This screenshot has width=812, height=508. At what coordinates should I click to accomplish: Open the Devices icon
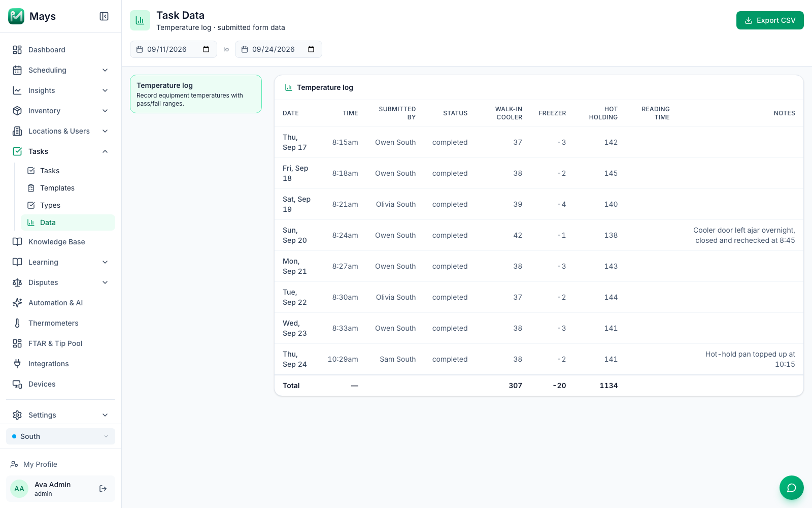[17, 384]
